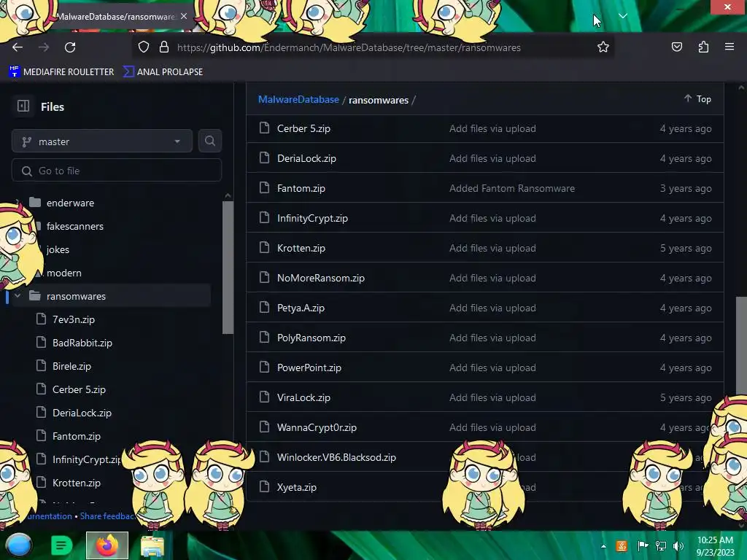Reload the page with refresh icon
Image resolution: width=747 pixels, height=560 pixels.
coord(70,47)
